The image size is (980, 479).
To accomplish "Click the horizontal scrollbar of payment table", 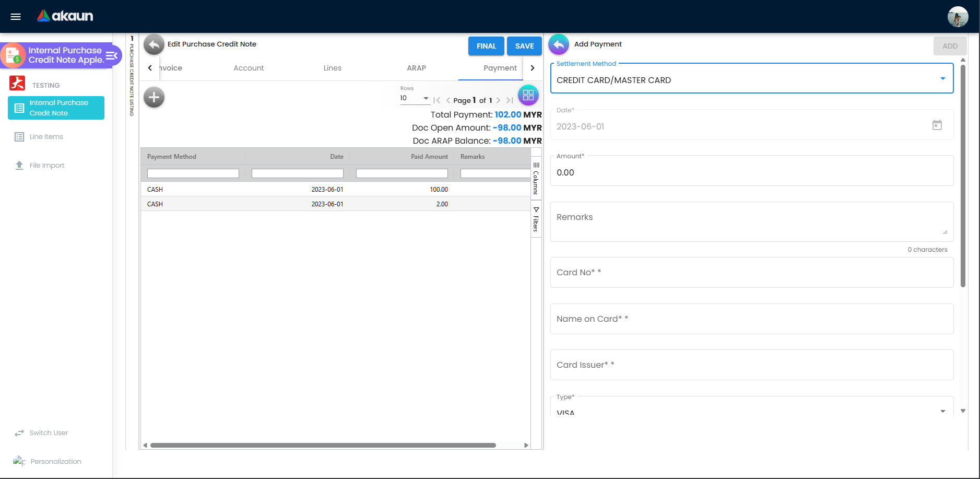I will click(x=323, y=446).
